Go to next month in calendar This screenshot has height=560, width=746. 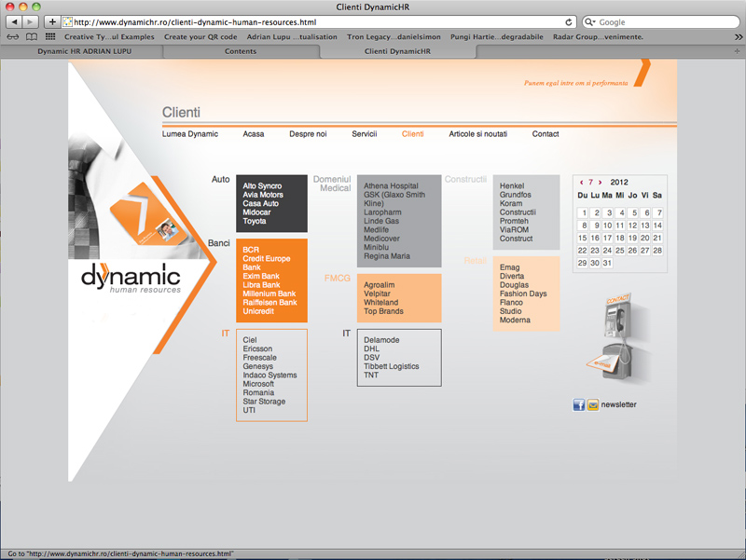(601, 183)
